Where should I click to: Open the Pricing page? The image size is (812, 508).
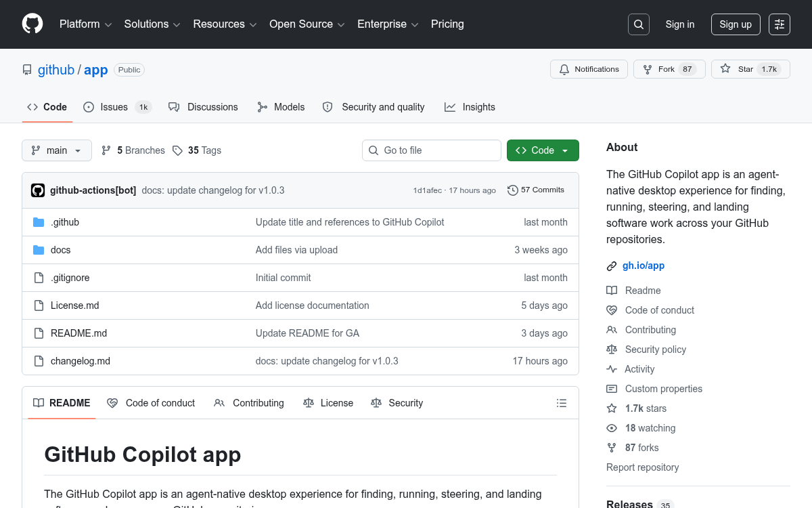coord(447,24)
